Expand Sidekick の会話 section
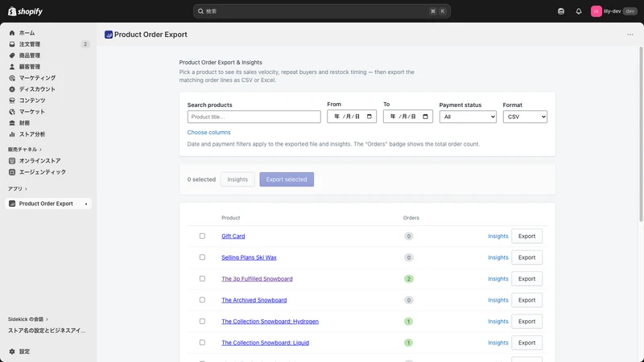This screenshot has width=644, height=362. [28, 319]
